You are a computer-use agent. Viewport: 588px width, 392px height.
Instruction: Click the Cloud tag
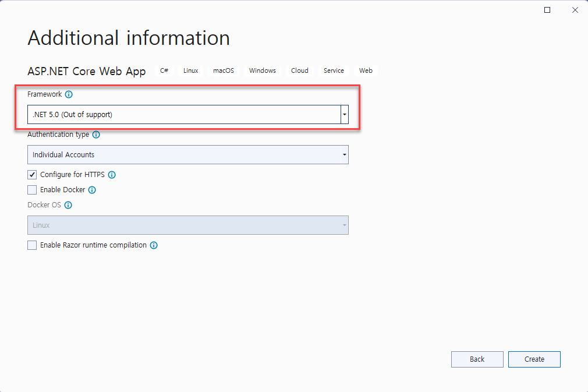[300, 70]
